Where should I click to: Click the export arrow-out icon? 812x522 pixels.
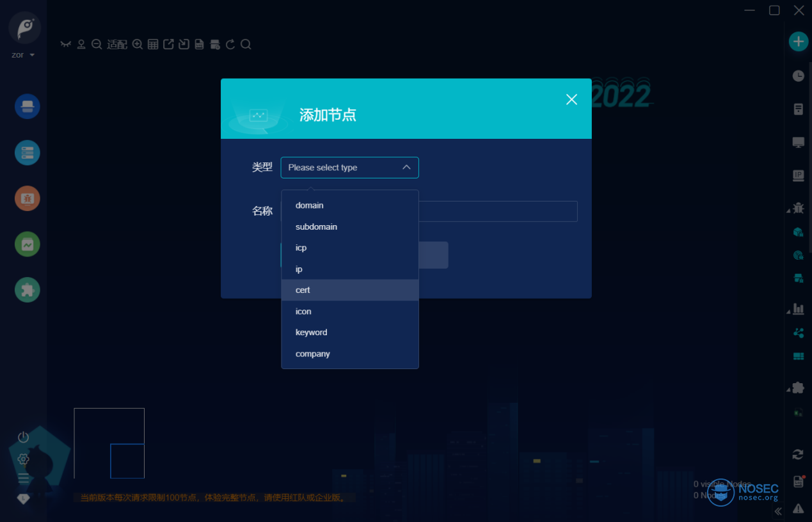(168, 44)
